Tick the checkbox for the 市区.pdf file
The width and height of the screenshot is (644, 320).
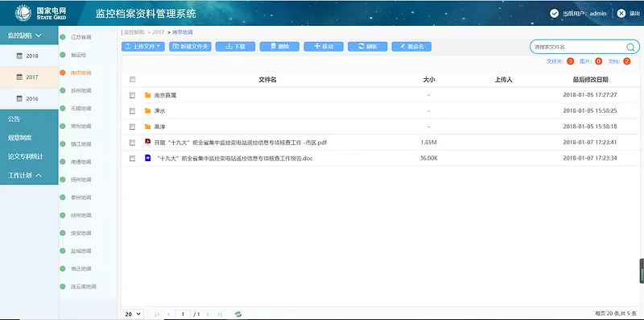pos(132,143)
